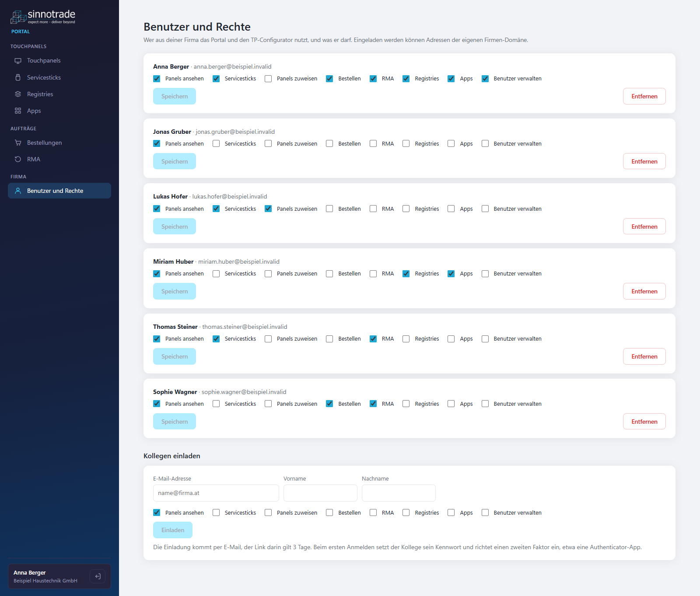Click the Bestellungen cart icon in sidebar
Screen dimensions: 700x596
[x=18, y=143]
